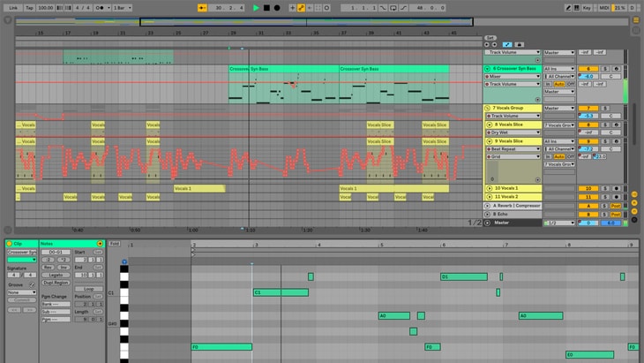Select the C1 note in the piano roll
The width and height of the screenshot is (644, 363).
(281, 292)
